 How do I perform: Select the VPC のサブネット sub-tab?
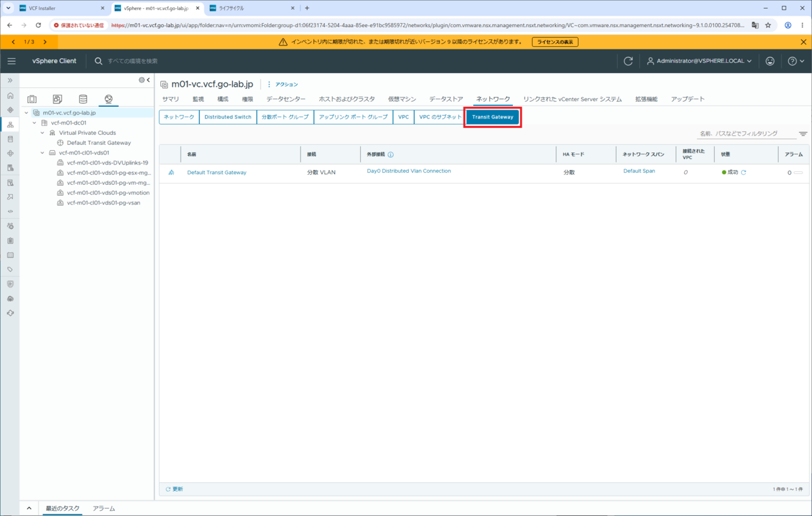(x=441, y=117)
